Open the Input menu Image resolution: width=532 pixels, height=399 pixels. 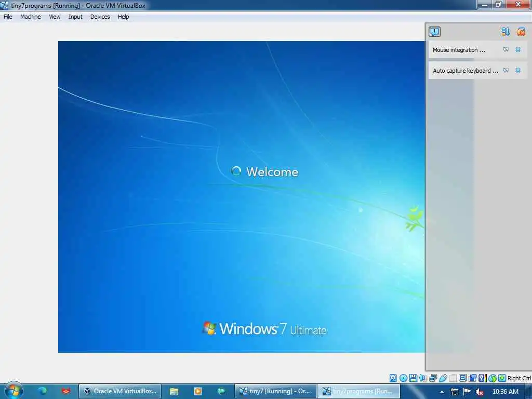tap(75, 17)
